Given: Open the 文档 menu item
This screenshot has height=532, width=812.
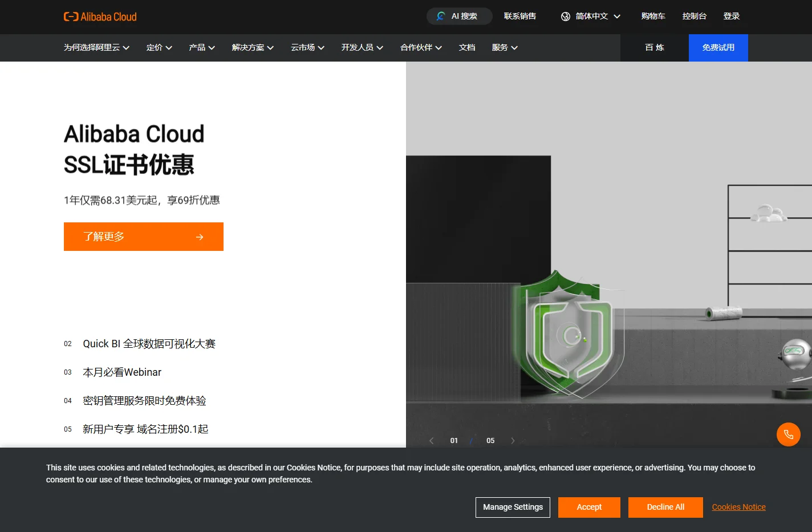Looking at the screenshot, I should tap(467, 48).
